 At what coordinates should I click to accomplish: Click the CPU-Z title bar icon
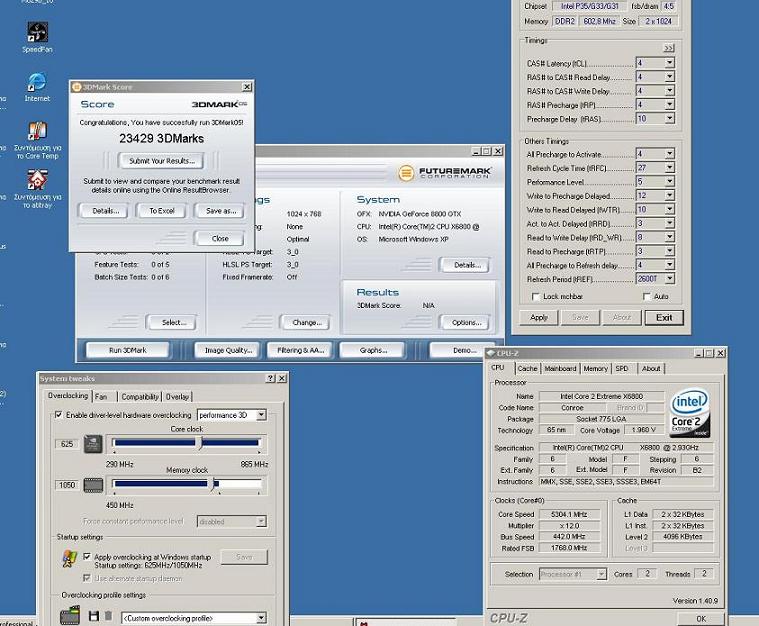tap(491, 353)
